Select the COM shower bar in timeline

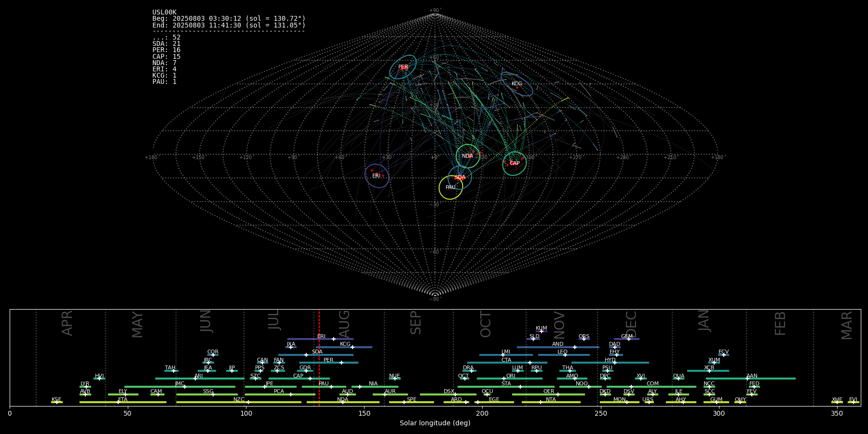(652, 387)
